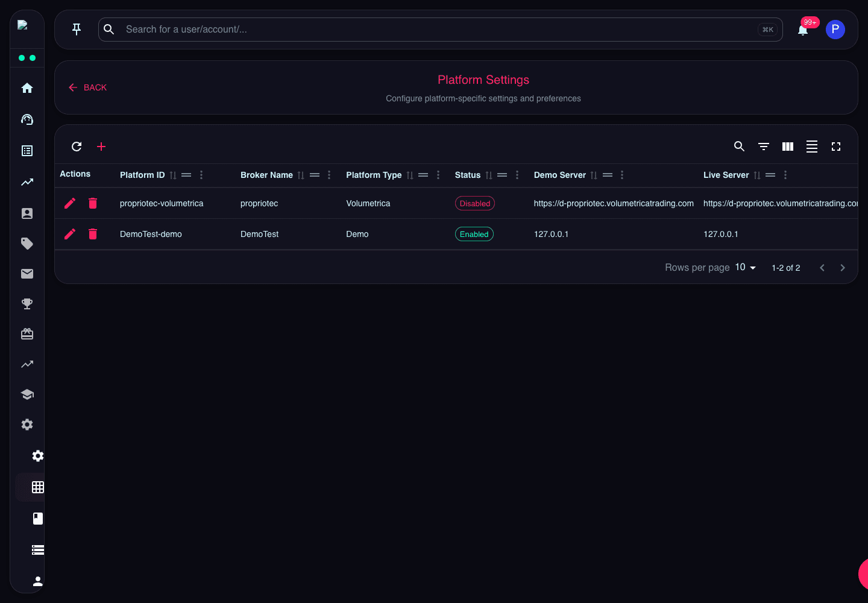Open the person icon sidebar sub-item
The image size is (868, 603).
pos(38,581)
